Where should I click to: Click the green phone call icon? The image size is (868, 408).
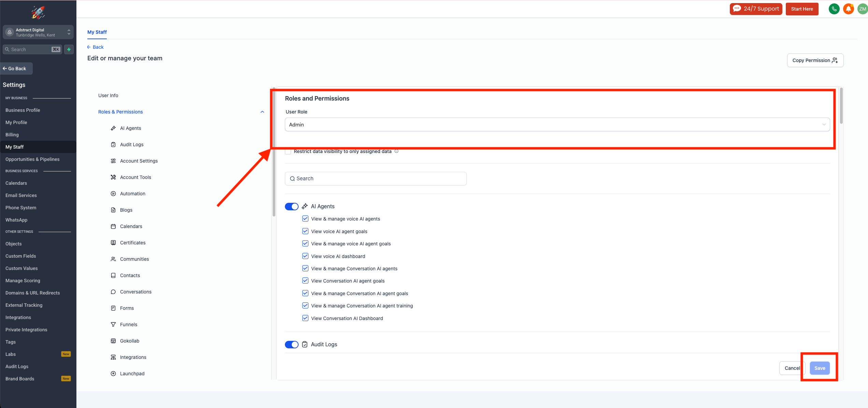click(x=834, y=9)
